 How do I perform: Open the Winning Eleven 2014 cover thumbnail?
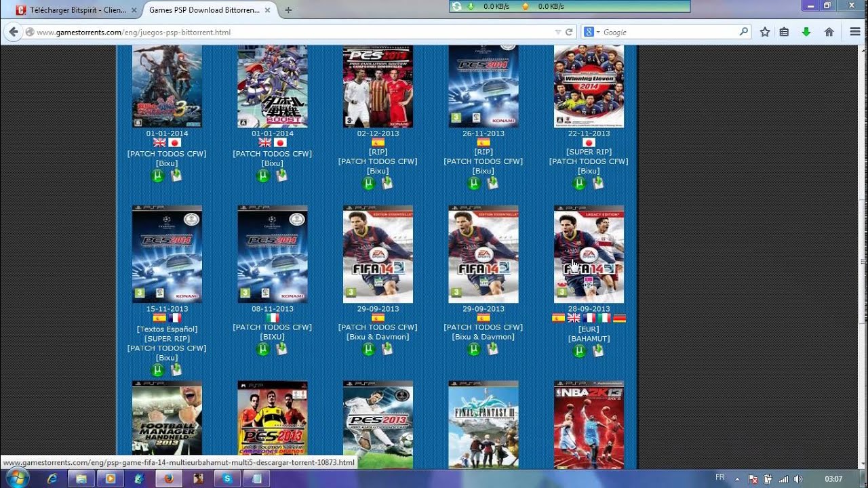[x=589, y=87]
